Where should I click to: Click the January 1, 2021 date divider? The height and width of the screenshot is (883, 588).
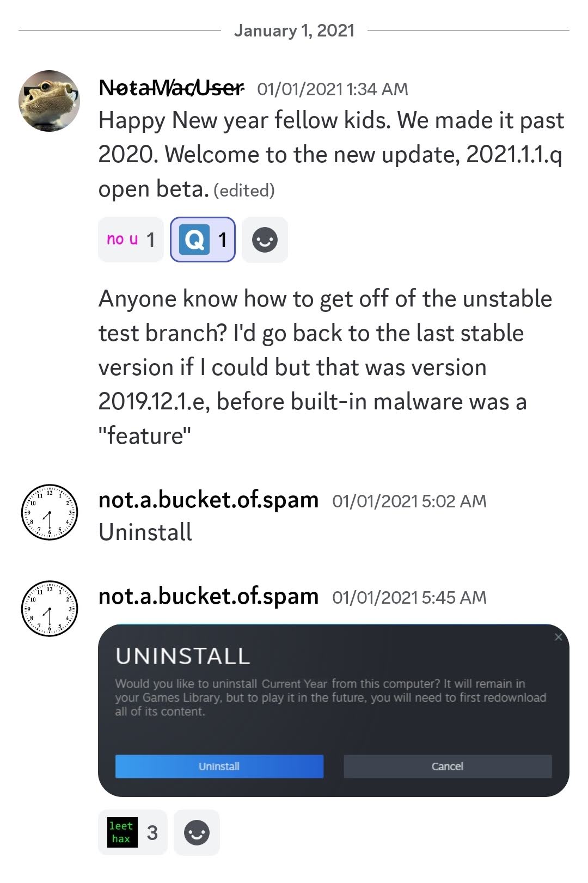tap(294, 30)
